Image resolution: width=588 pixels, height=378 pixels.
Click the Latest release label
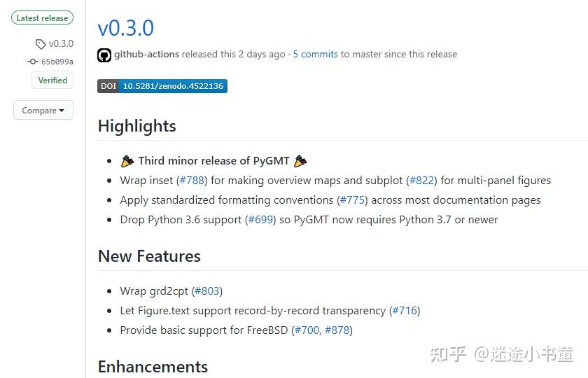[x=43, y=18]
